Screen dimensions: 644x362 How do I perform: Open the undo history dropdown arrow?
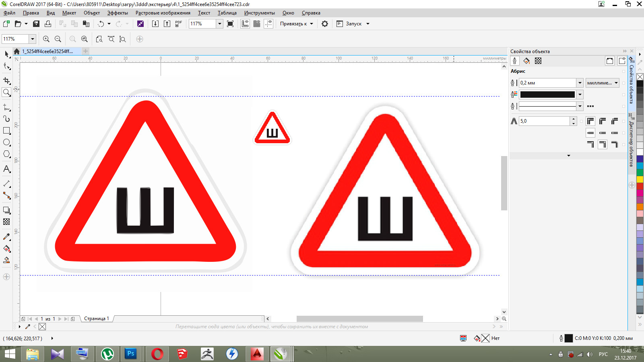coord(109,24)
